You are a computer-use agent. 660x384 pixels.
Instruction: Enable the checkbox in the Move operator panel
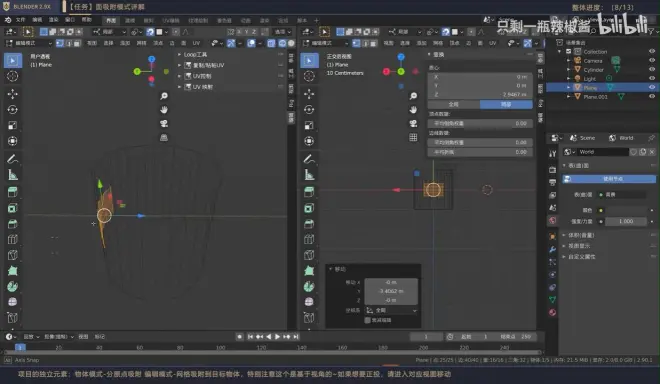click(x=367, y=320)
